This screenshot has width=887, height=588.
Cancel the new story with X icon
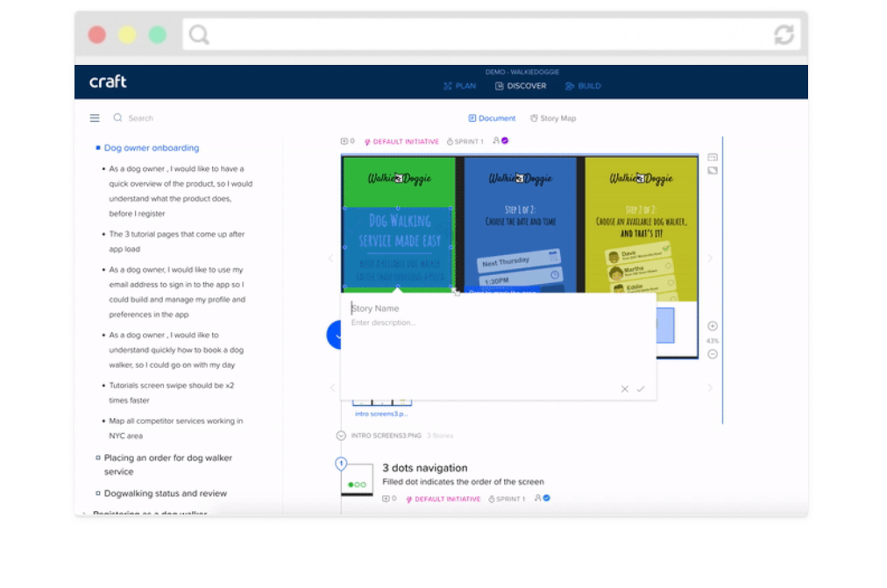[x=625, y=389]
